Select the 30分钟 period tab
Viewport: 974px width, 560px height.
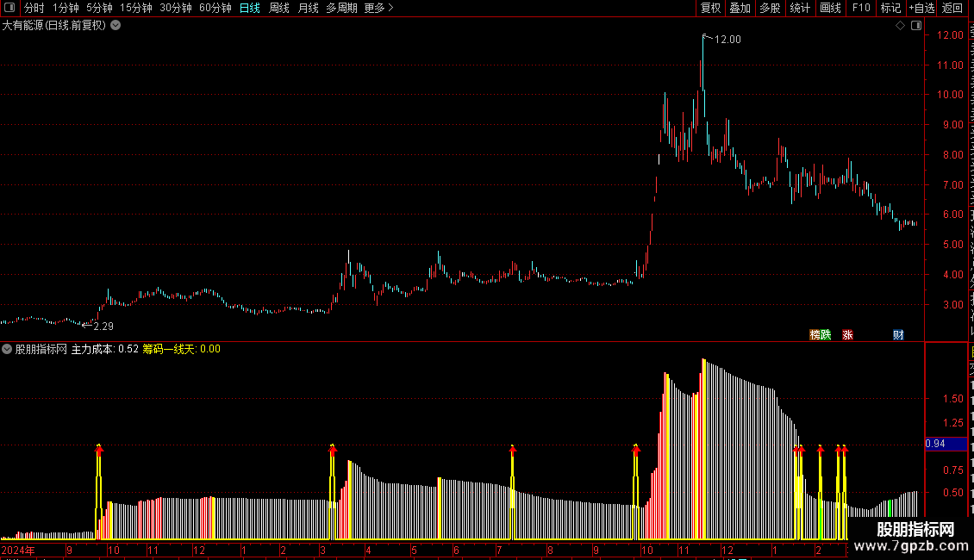click(x=176, y=8)
